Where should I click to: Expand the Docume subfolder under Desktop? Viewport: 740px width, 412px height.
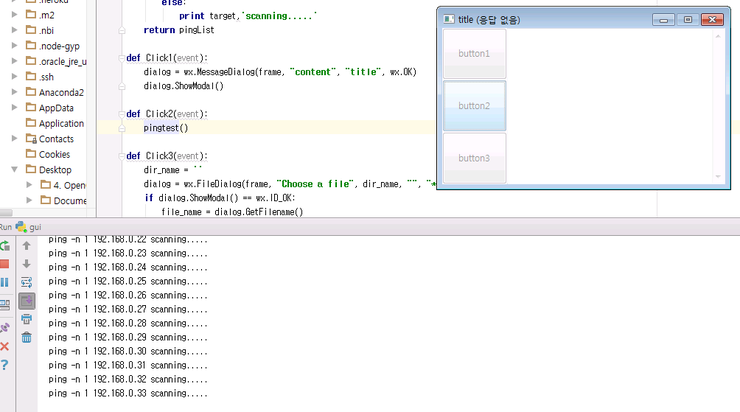coord(29,201)
